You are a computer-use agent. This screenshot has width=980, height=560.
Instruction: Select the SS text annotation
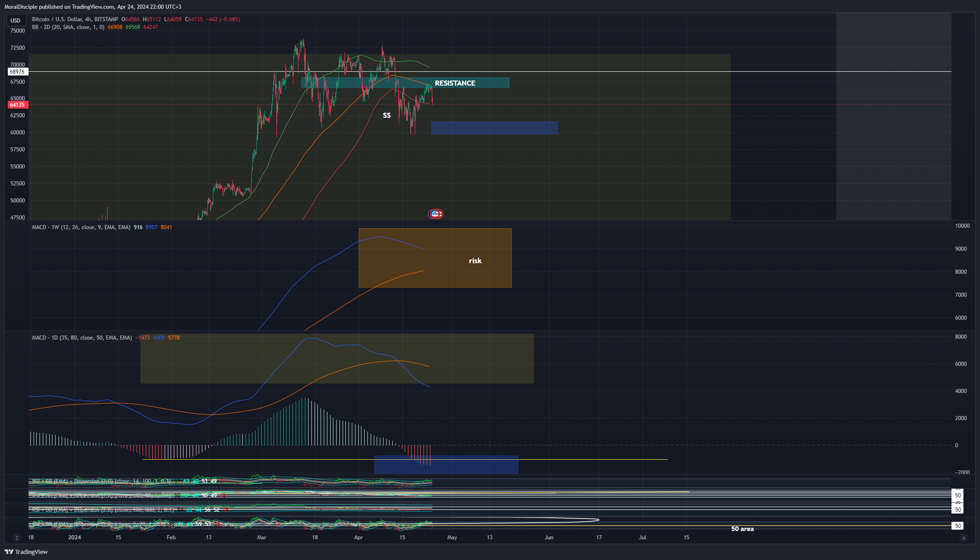tap(387, 115)
